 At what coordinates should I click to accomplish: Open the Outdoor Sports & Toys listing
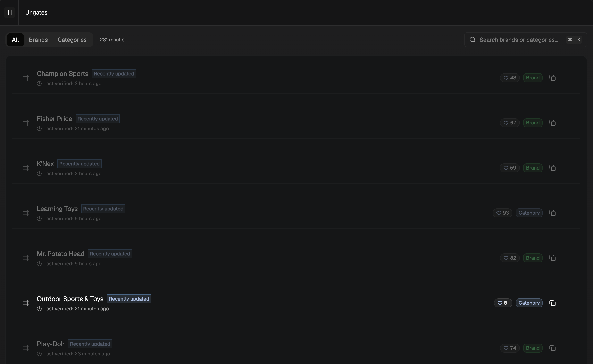pos(70,299)
